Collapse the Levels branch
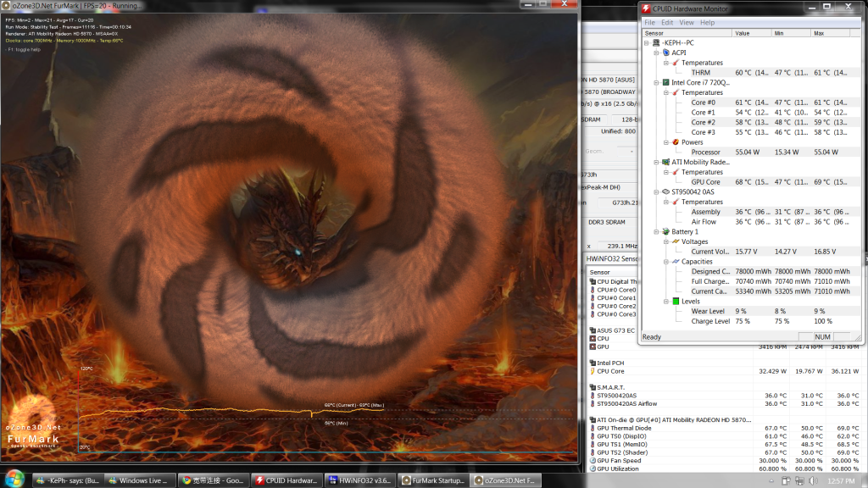Image resolution: width=868 pixels, height=488 pixels. click(666, 302)
